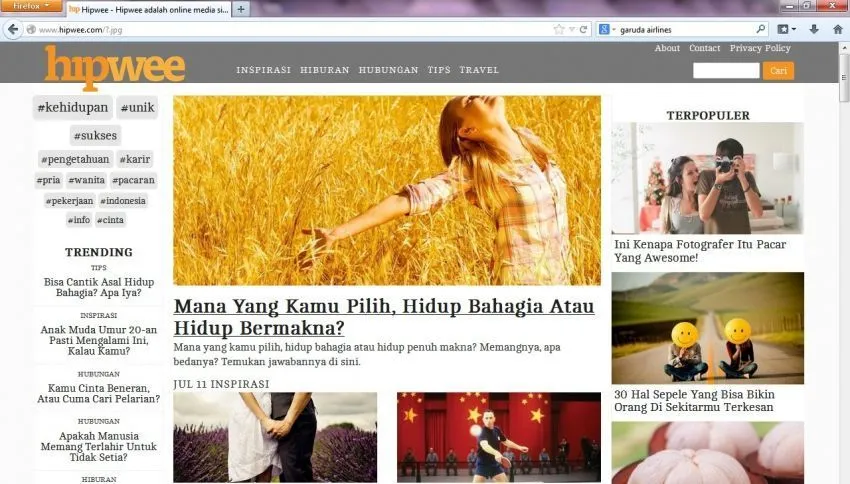The height and width of the screenshot is (484, 850).
Task: Go to the browser home page icon
Action: click(x=838, y=29)
